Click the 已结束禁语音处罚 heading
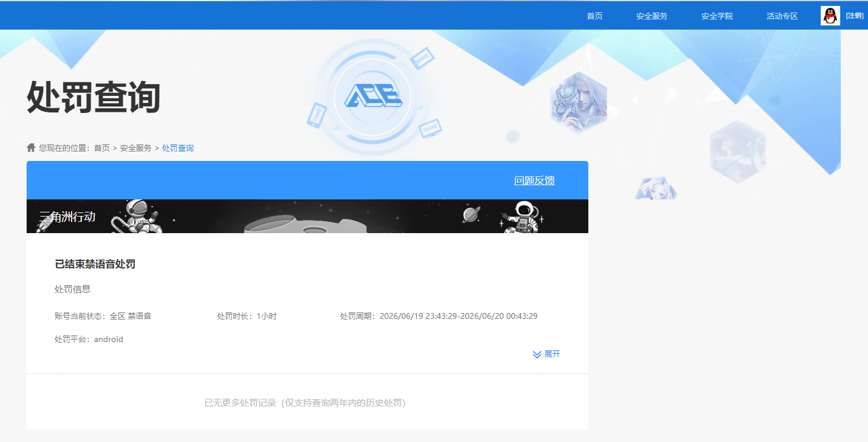The height and width of the screenshot is (442, 868). pos(95,264)
